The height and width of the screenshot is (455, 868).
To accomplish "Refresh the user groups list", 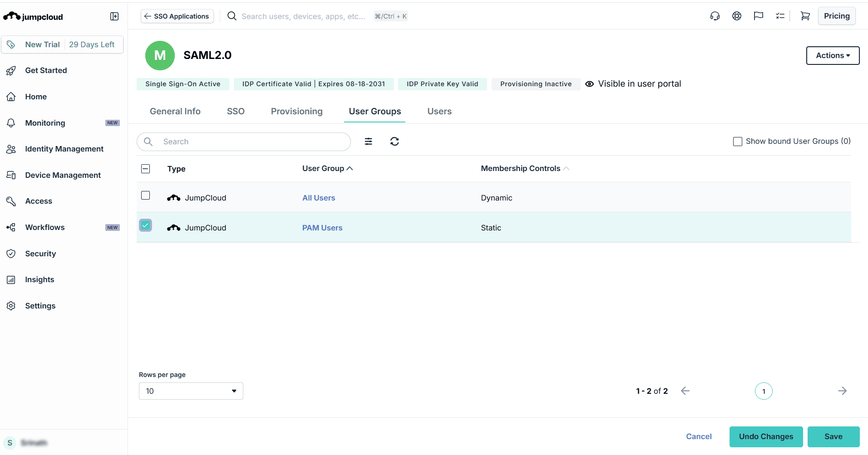I will pos(395,142).
